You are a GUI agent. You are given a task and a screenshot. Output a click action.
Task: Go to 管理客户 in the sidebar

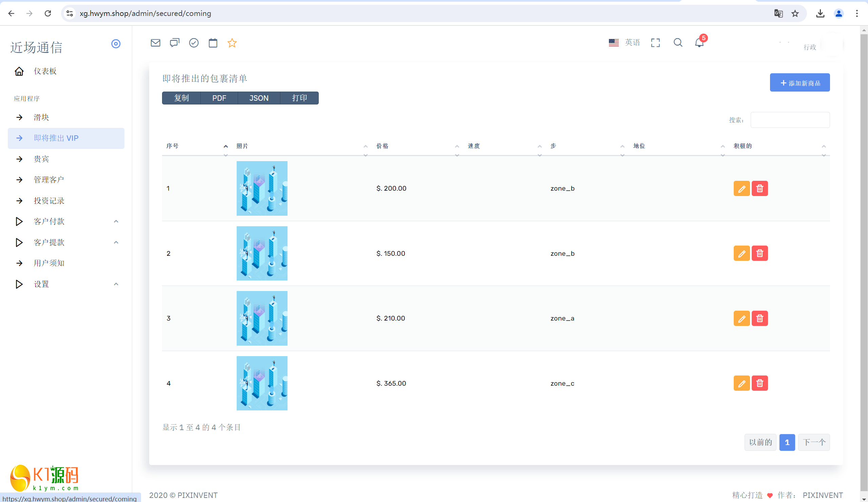point(48,180)
